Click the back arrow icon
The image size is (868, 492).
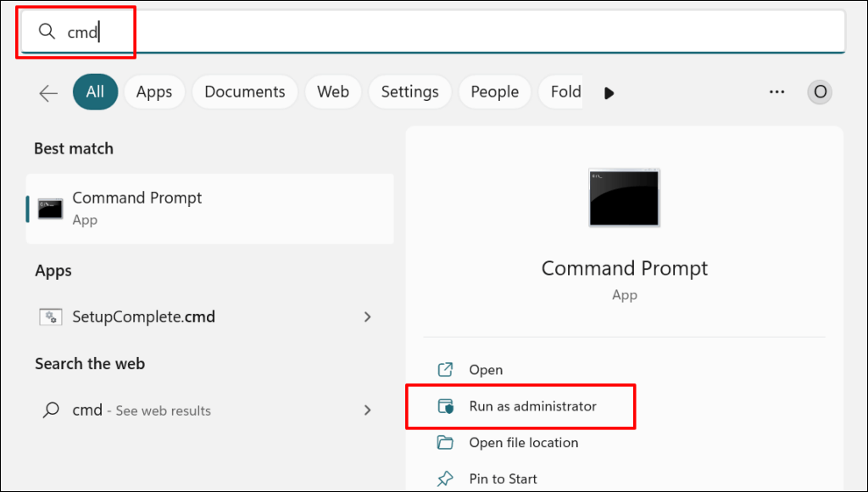click(48, 92)
